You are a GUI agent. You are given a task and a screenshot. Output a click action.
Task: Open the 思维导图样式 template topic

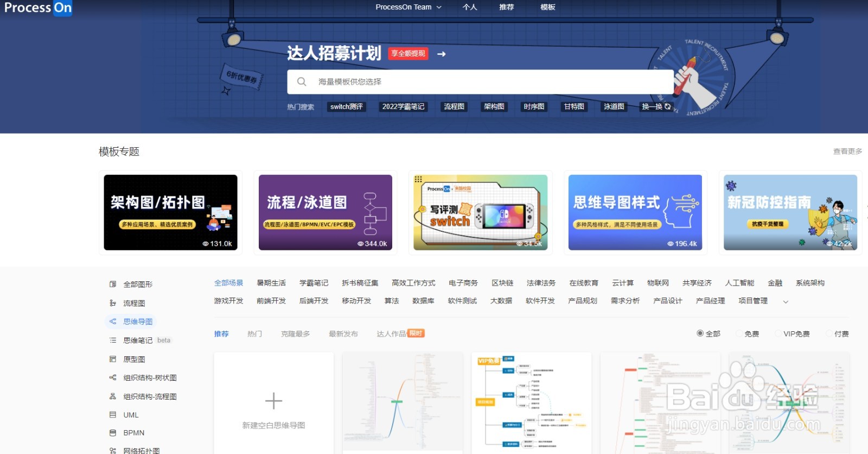(635, 212)
